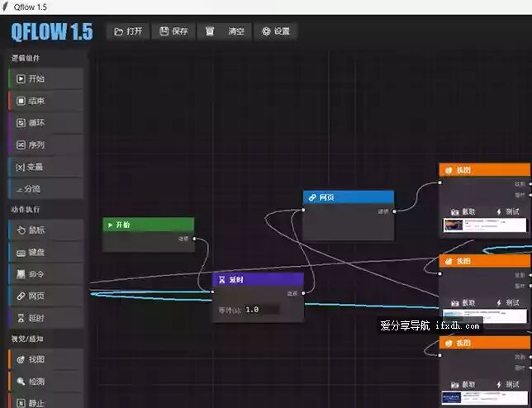
Task: Click the 延时 node's output port
Action: click(303, 293)
